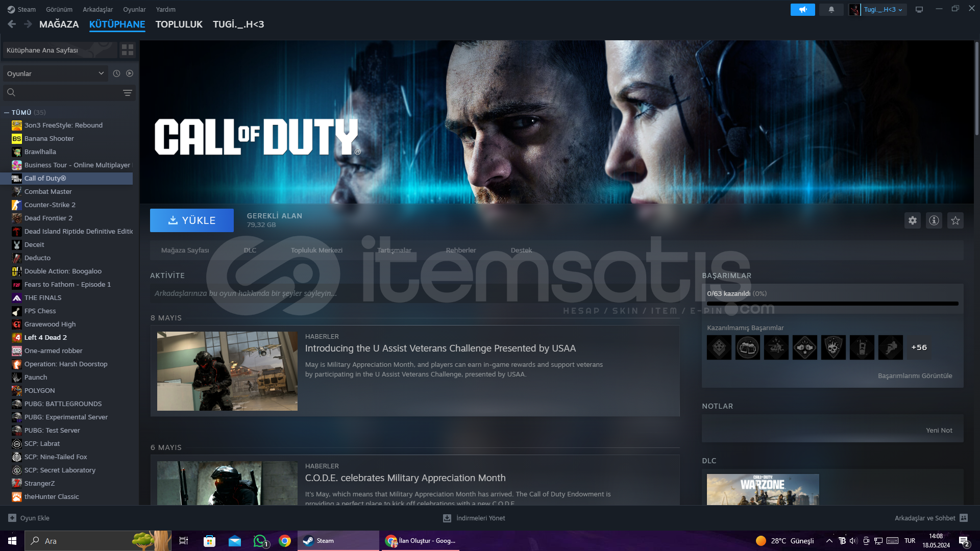The height and width of the screenshot is (551, 980).
Task: Click the skull unearned achievement icon
Action: tap(834, 347)
